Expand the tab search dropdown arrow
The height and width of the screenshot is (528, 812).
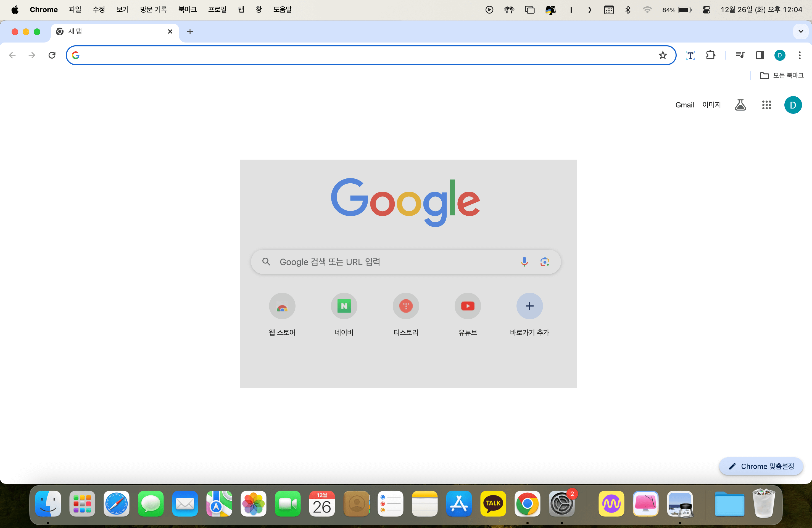point(801,31)
